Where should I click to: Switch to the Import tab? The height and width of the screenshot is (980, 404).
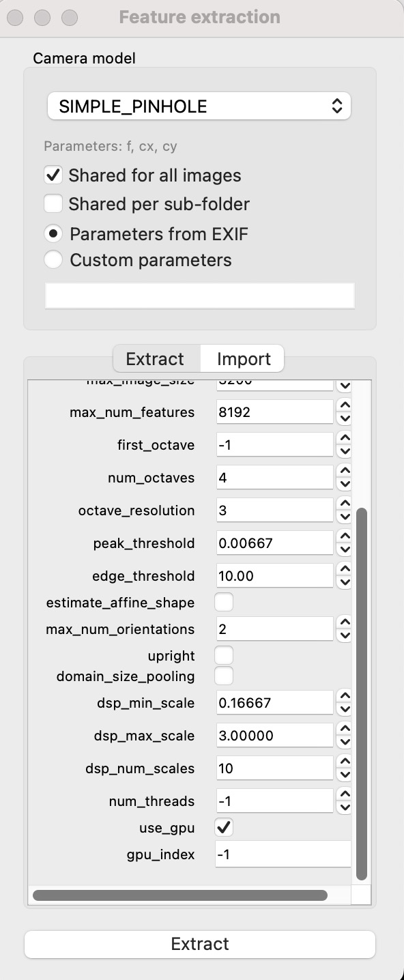pos(242,358)
